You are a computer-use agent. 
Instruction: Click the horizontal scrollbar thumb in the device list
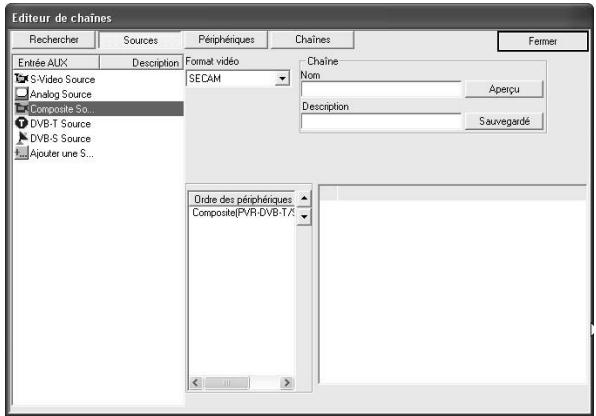(x=227, y=383)
